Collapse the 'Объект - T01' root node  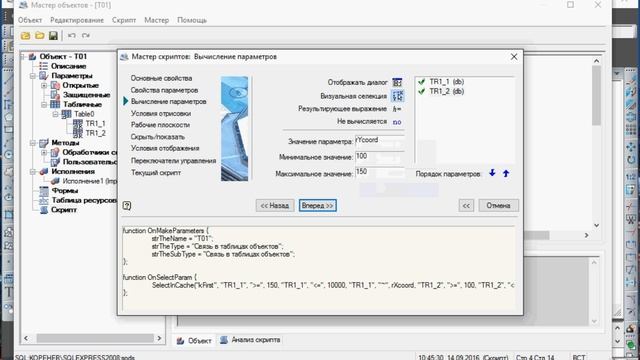(x=23, y=56)
